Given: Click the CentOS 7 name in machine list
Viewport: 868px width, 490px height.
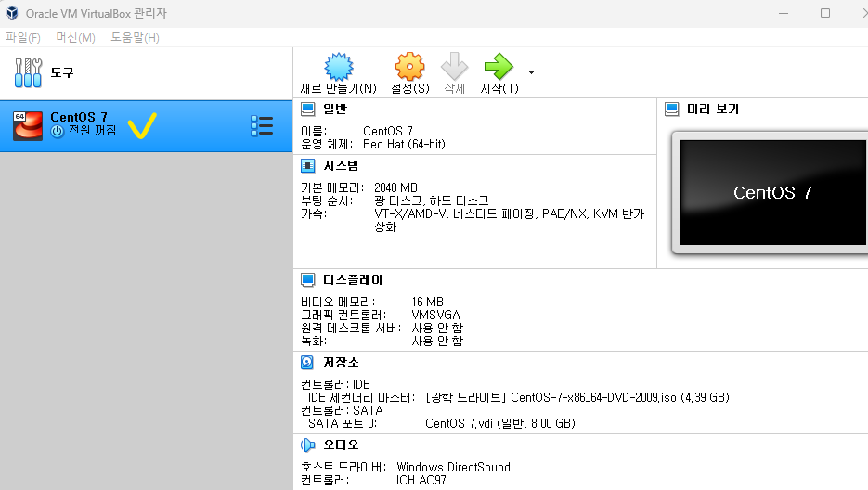Looking at the screenshot, I should point(79,117).
